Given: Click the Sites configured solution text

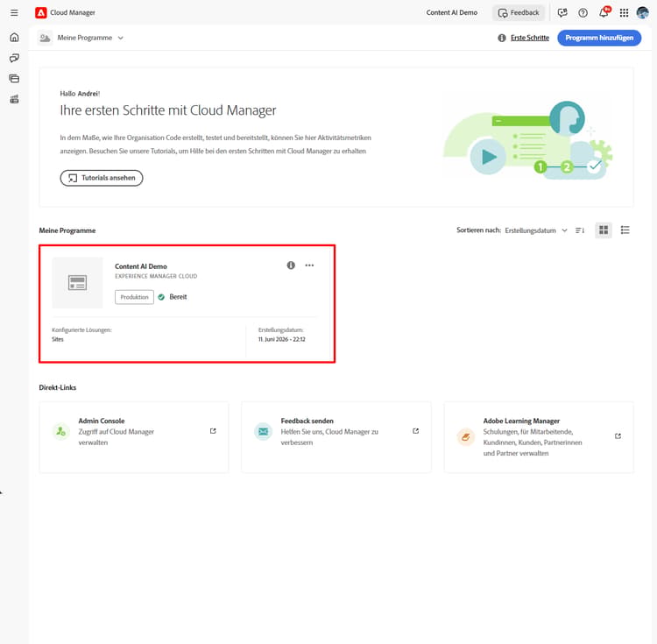Looking at the screenshot, I should [x=58, y=339].
